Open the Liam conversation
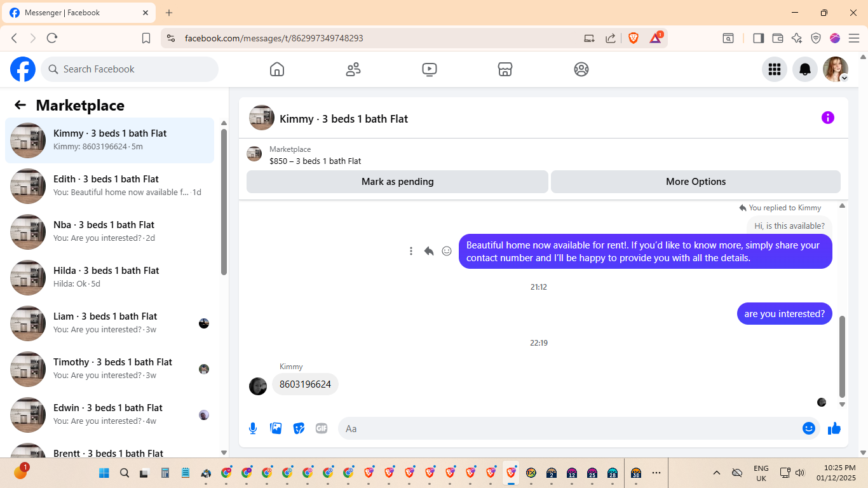This screenshot has height=488, width=868. (109, 323)
